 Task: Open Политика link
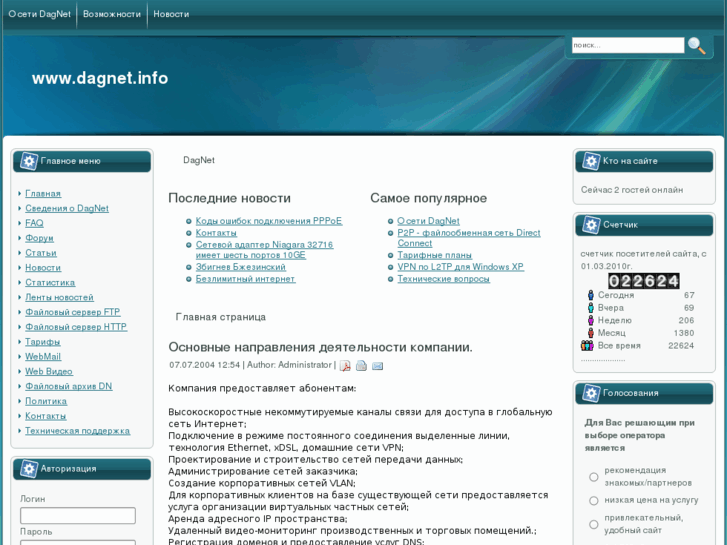coord(46,401)
